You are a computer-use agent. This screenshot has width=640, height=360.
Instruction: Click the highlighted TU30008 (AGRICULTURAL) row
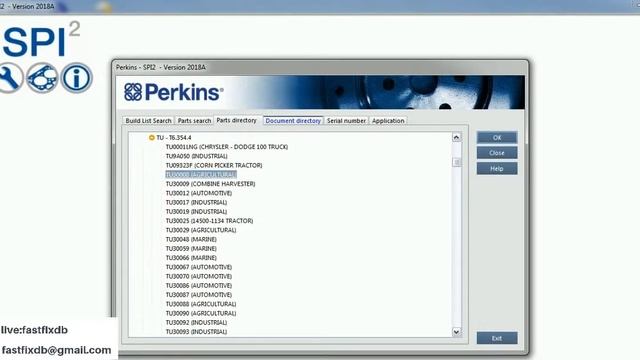pyautogui.click(x=201, y=175)
